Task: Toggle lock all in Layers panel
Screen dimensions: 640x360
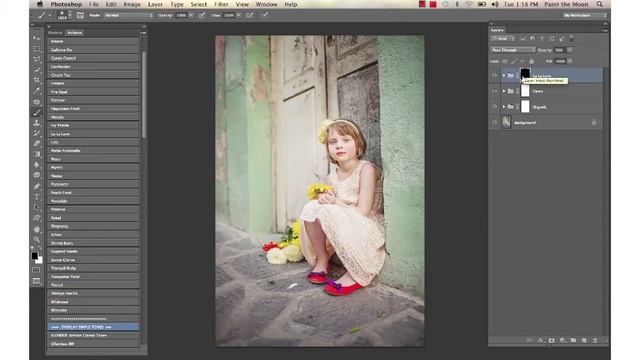Action: coord(531,61)
